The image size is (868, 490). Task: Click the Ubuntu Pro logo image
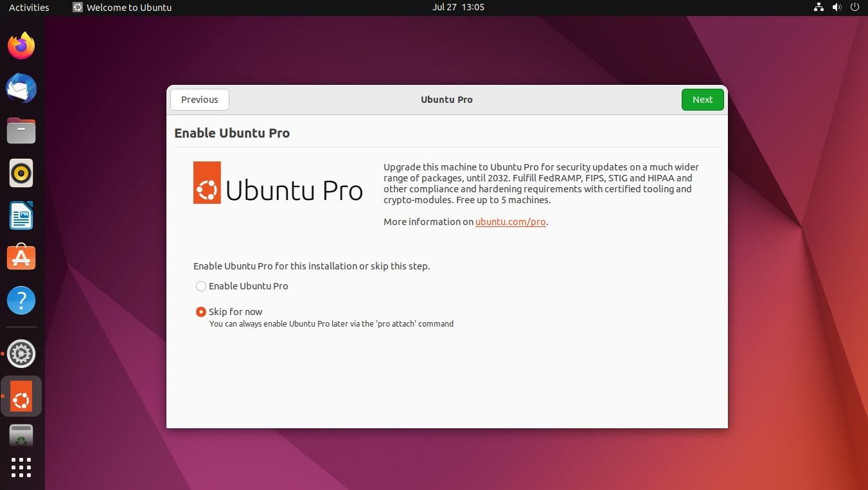[x=278, y=183]
